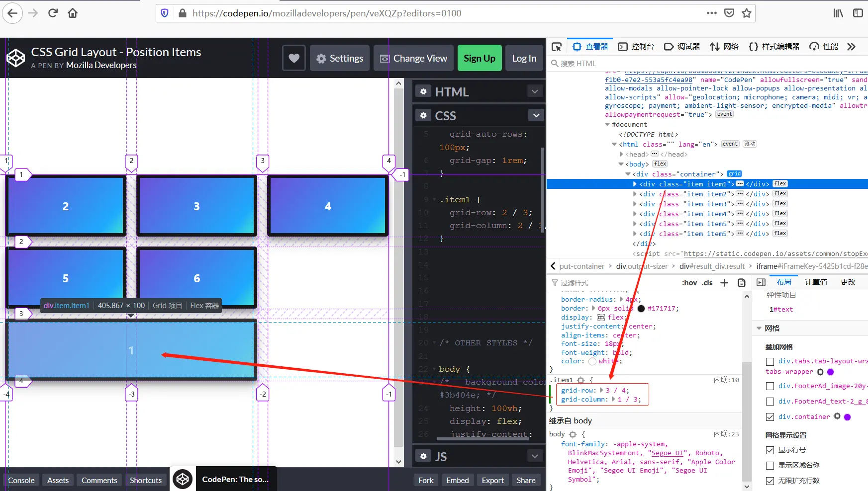Open the black border color swatch

tap(641, 309)
